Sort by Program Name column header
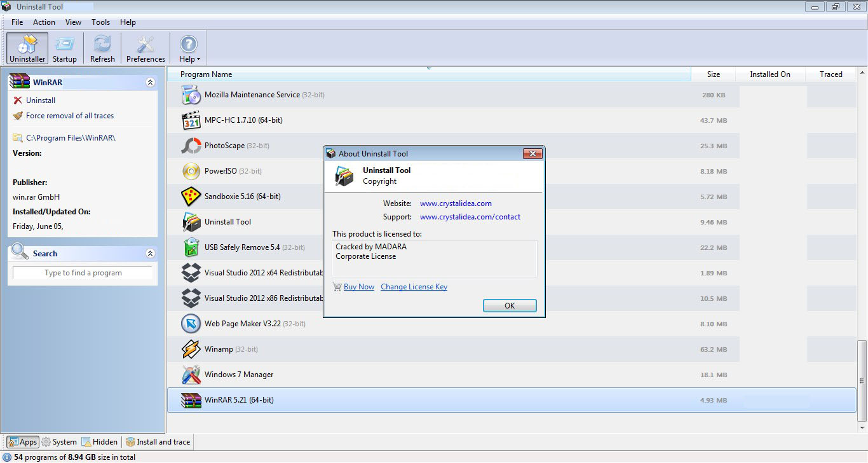This screenshot has width=868, height=463. pyautogui.click(x=429, y=74)
